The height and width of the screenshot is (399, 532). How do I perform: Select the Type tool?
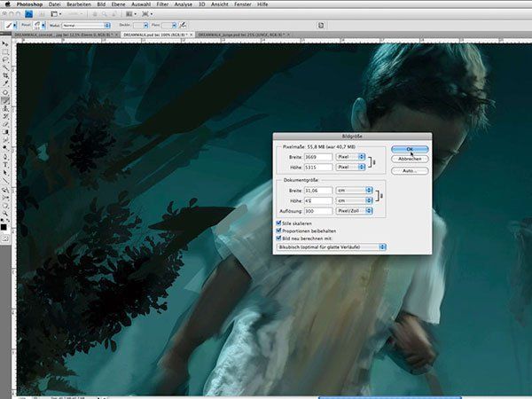(5, 165)
